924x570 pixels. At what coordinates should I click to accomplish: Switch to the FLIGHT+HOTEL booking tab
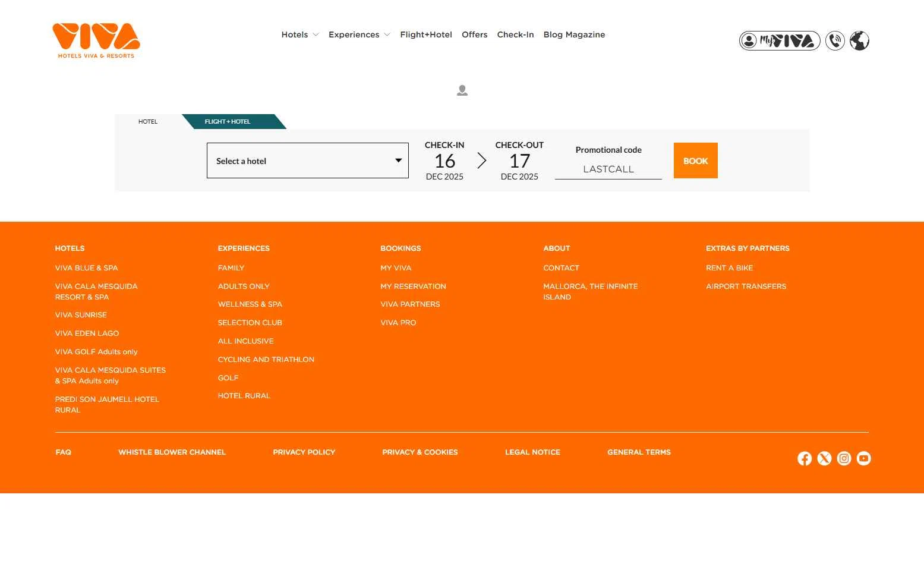click(x=228, y=121)
